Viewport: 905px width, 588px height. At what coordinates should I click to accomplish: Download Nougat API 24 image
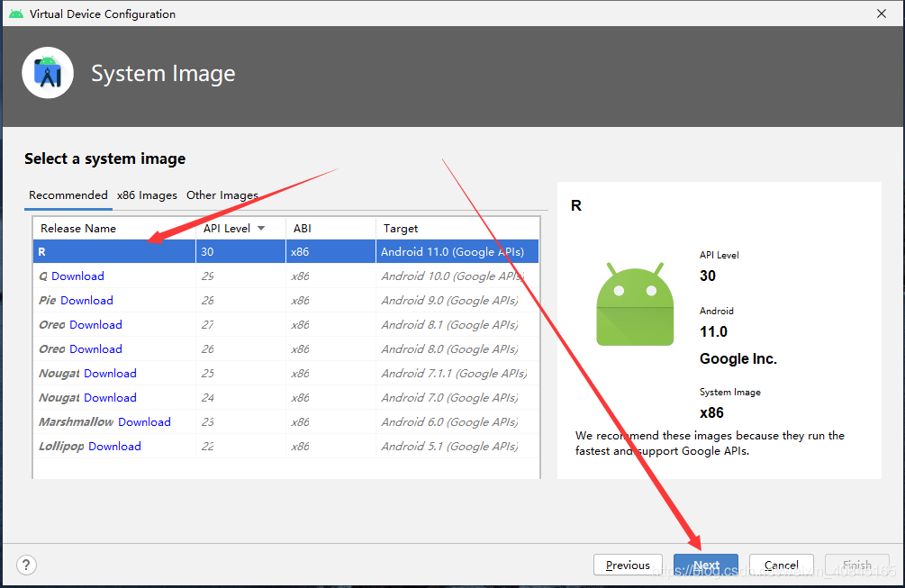click(110, 397)
